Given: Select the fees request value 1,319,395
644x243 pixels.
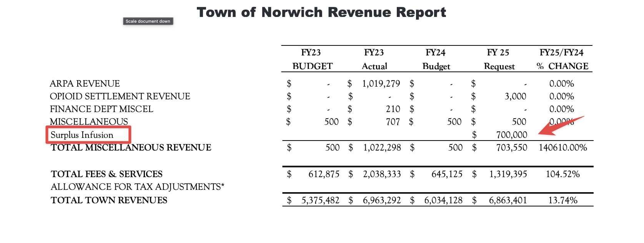Looking at the screenshot, I should point(508,174).
